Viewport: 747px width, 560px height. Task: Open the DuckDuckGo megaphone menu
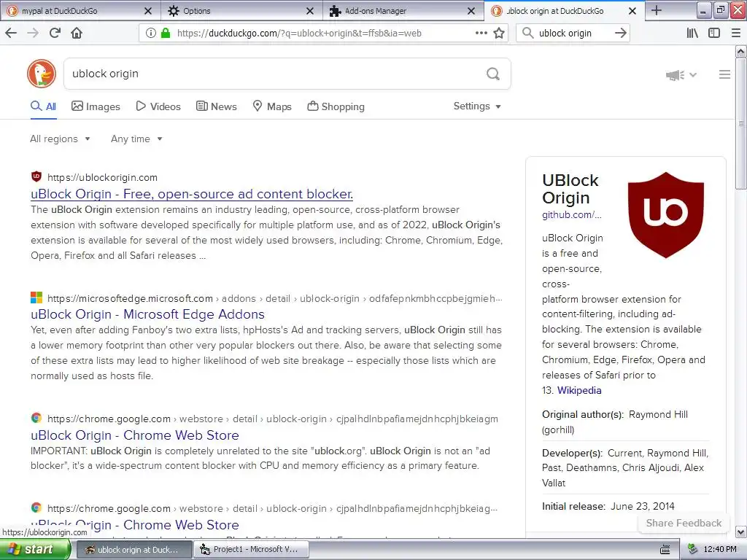pyautogui.click(x=681, y=75)
